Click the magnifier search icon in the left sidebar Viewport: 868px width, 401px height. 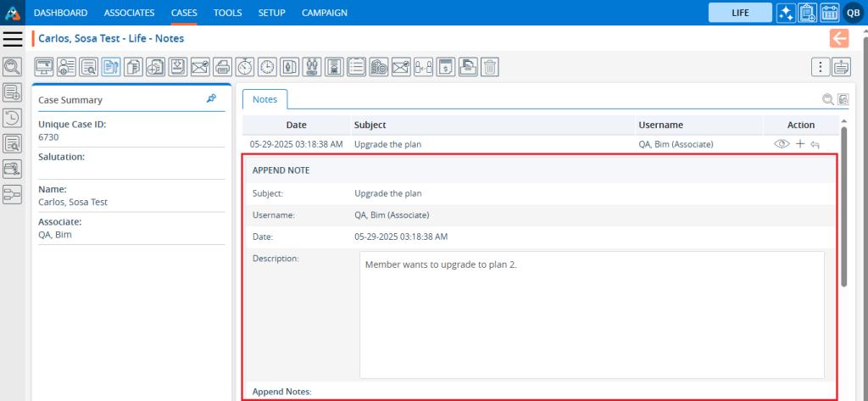point(13,67)
